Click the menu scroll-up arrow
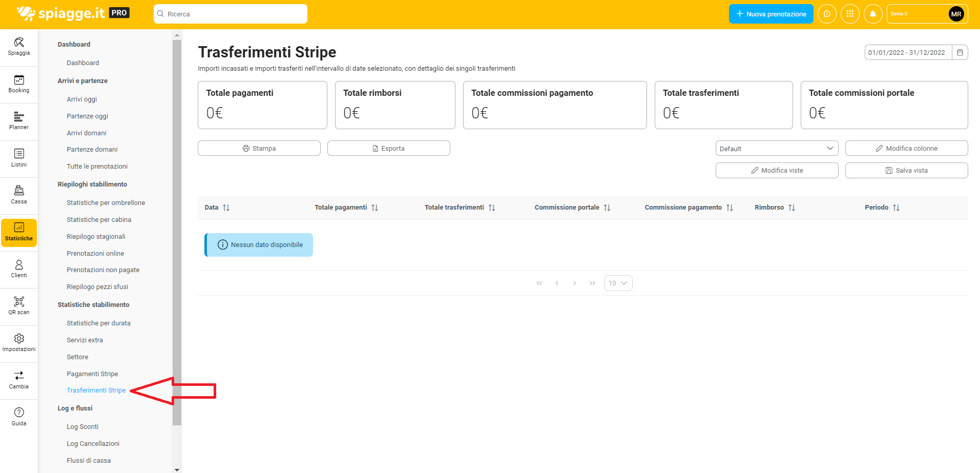The height and width of the screenshot is (473, 980). 177,35
